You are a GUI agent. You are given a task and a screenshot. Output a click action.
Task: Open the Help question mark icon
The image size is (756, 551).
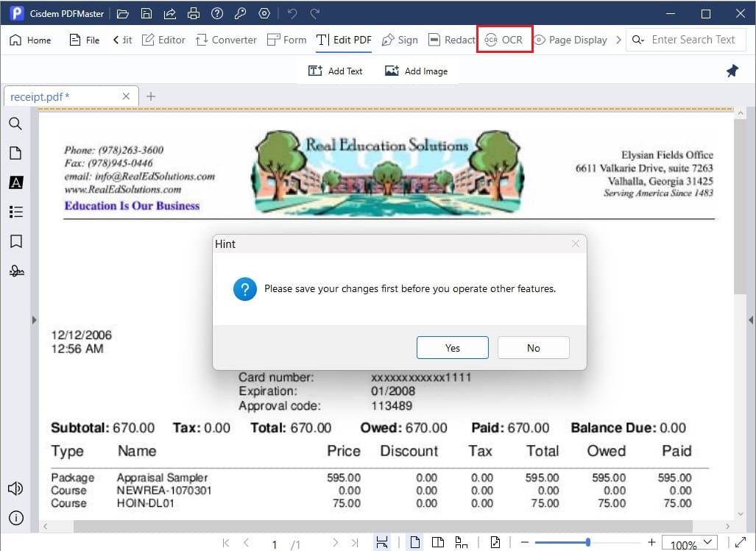[x=217, y=13]
